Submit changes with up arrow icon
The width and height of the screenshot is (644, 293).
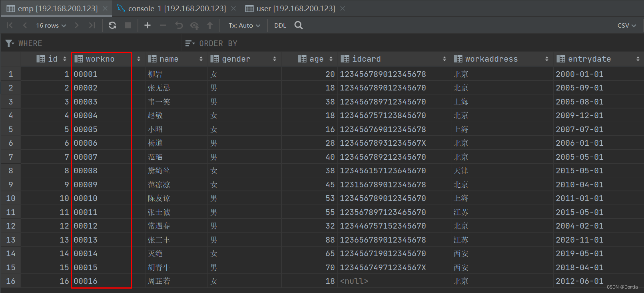tap(210, 25)
